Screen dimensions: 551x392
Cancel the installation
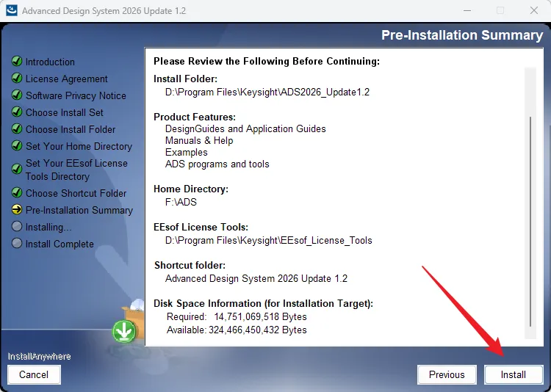point(34,374)
